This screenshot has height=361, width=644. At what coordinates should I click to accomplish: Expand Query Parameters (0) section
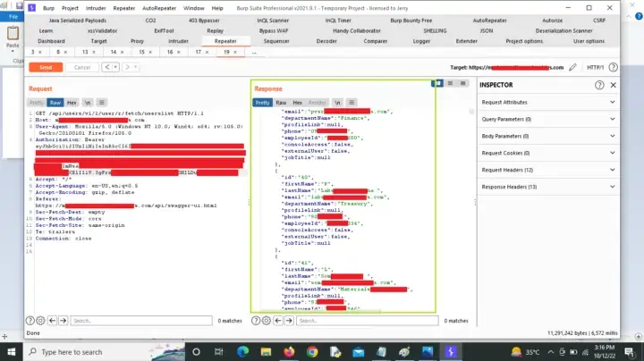(x=548, y=119)
